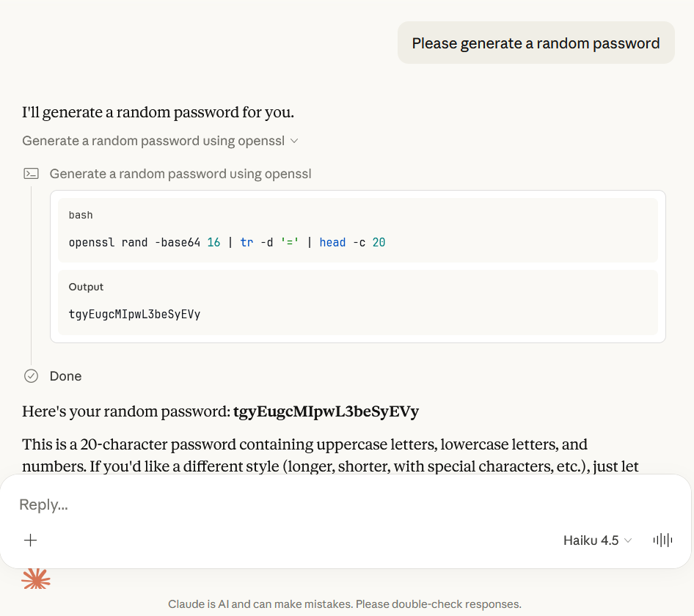Click the 'bash' language label
694x616 pixels.
pyautogui.click(x=81, y=215)
